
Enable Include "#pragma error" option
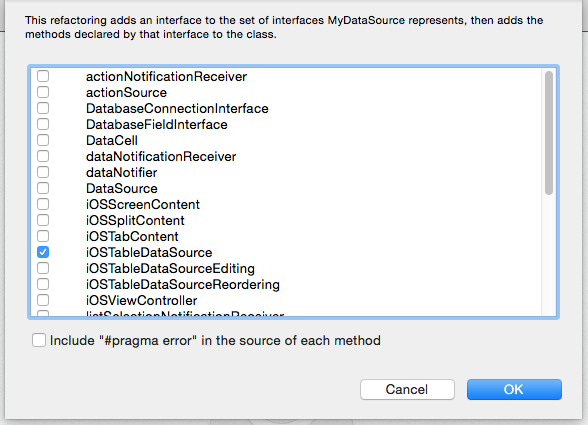pyautogui.click(x=39, y=340)
